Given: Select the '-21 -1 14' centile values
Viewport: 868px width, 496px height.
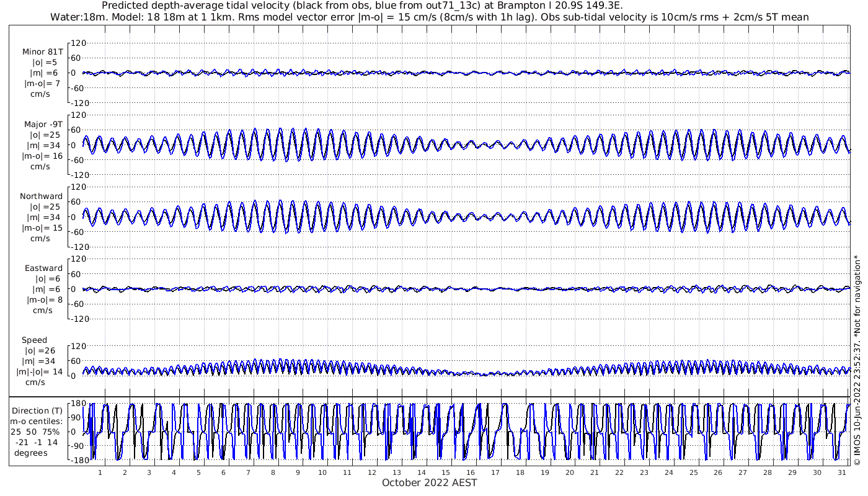Looking at the screenshot, I should click(36, 442).
